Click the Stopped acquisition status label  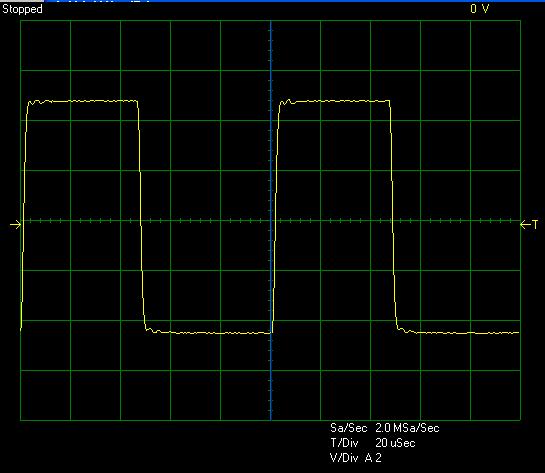pyautogui.click(x=22, y=9)
